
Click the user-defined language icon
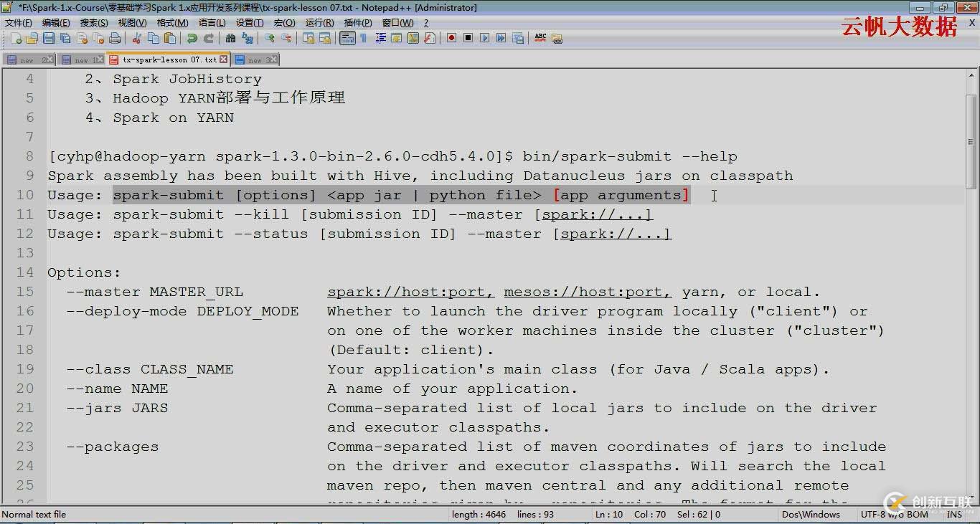point(396,38)
